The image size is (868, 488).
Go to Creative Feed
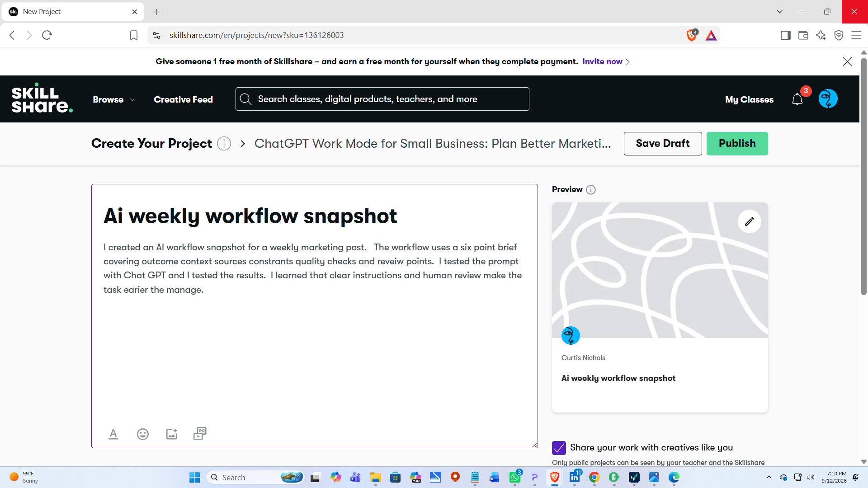(183, 99)
